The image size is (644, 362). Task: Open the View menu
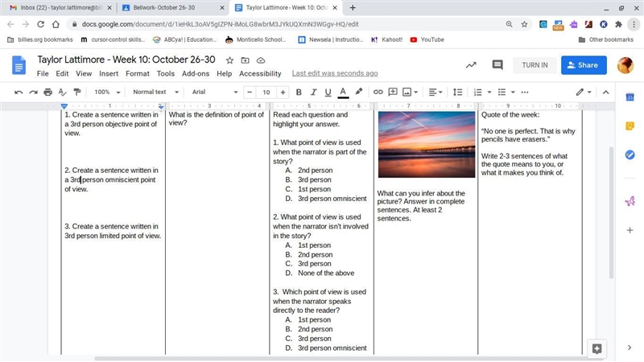coord(84,73)
